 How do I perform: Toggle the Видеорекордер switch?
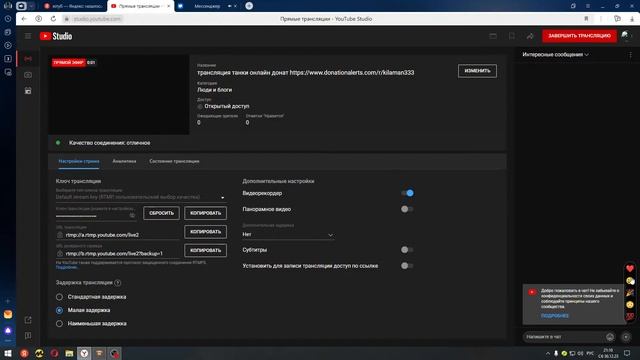click(x=407, y=193)
